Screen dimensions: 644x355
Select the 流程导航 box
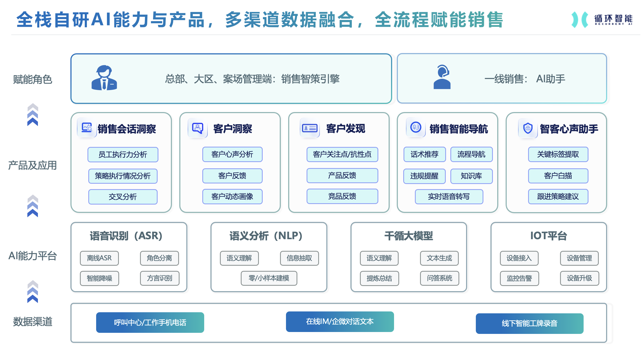tap(471, 154)
